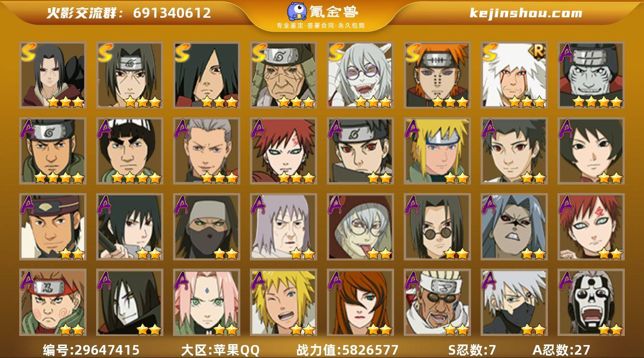The height and width of the screenshot is (358, 644).
Task: Select the elderly Hiruzen Hokage portrait
Action: 284,75
